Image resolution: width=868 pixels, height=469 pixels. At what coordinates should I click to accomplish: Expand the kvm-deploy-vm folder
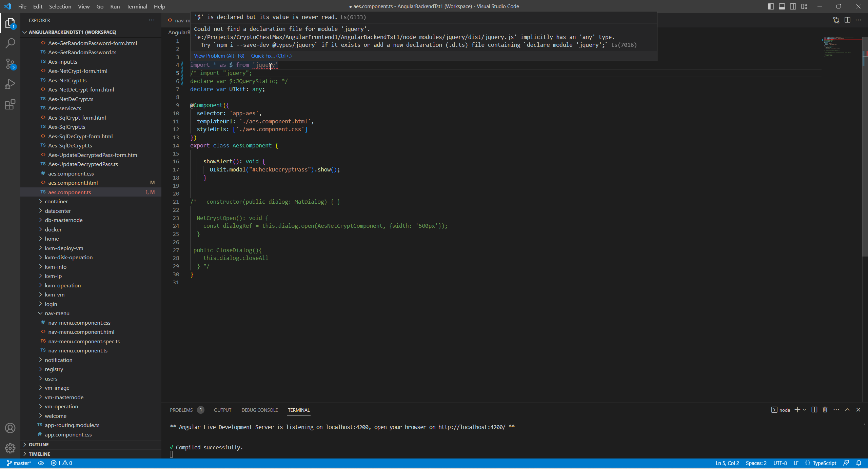click(x=64, y=248)
